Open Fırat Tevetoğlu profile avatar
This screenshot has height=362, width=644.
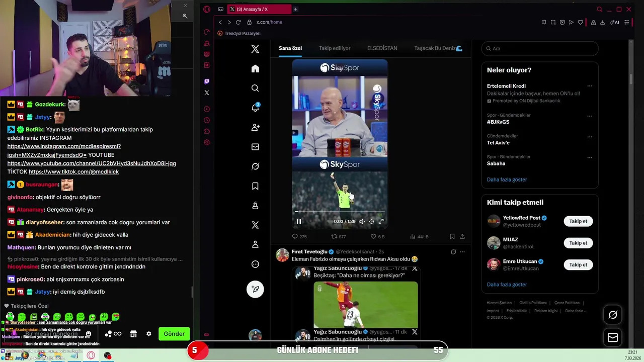(282, 255)
